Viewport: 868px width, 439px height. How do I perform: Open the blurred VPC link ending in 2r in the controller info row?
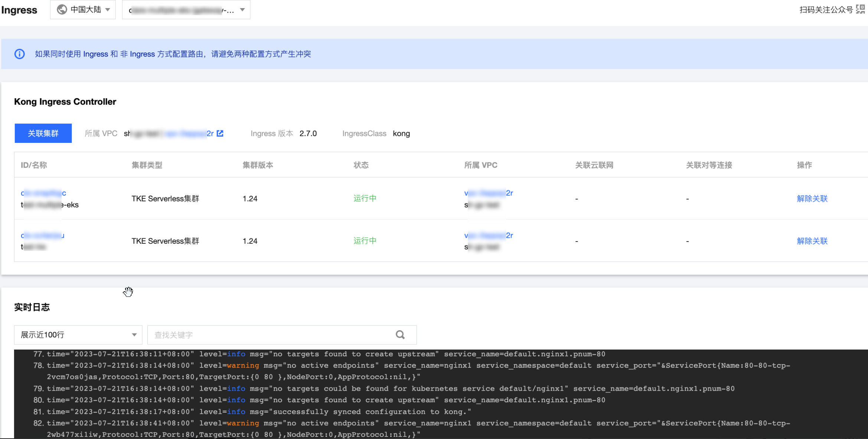189,133
